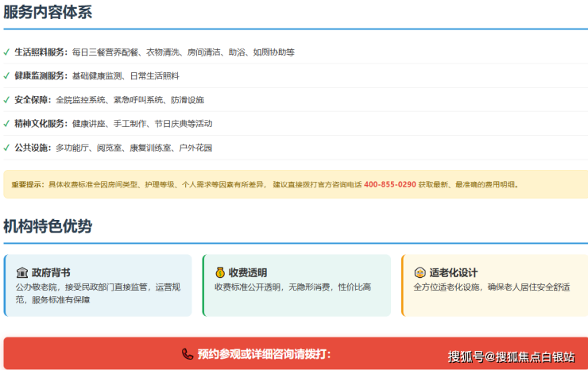
Task: Select the 适老化设计 feature card
Action: pos(494,286)
